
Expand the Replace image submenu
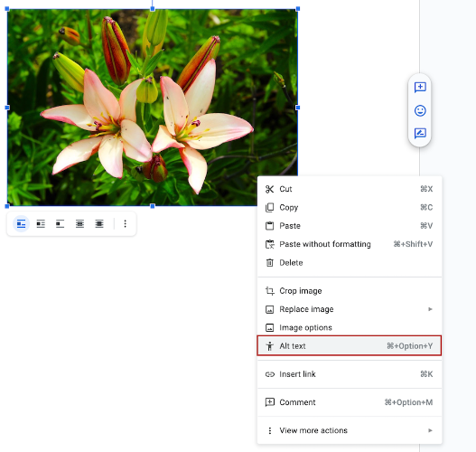click(x=350, y=309)
